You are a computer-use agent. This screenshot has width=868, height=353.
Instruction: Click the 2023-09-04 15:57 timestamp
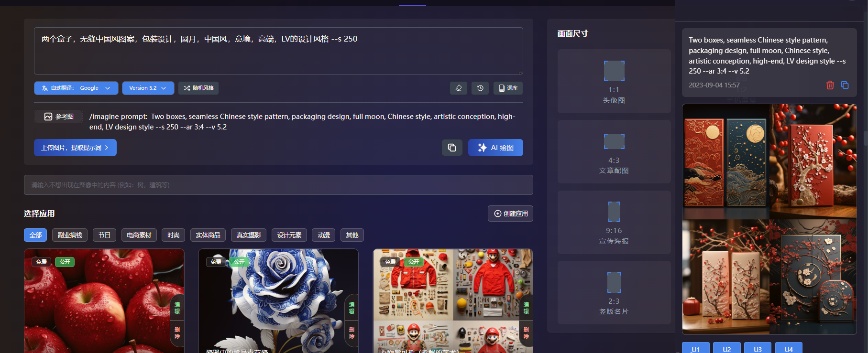pos(714,85)
